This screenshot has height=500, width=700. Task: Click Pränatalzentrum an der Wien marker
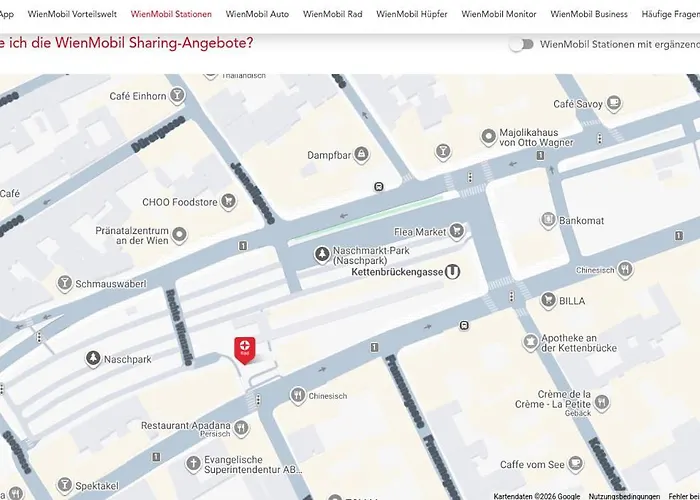[x=179, y=235]
